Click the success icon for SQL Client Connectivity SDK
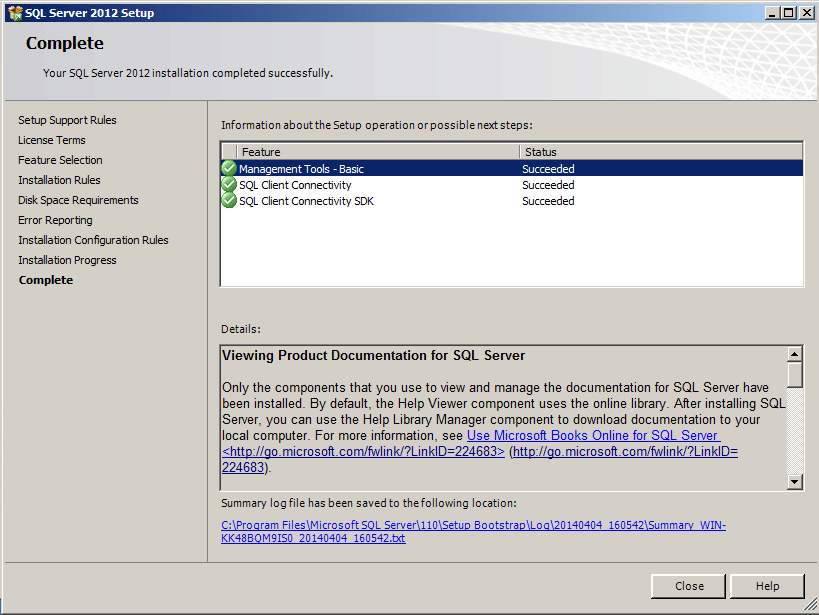Image resolution: width=819 pixels, height=615 pixels. (x=229, y=200)
